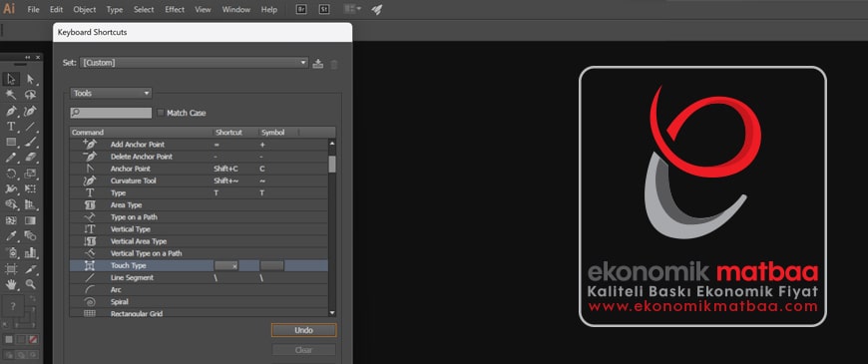This screenshot has width=868, height=364.
Task: Select the Spiral command row
Action: (x=199, y=302)
